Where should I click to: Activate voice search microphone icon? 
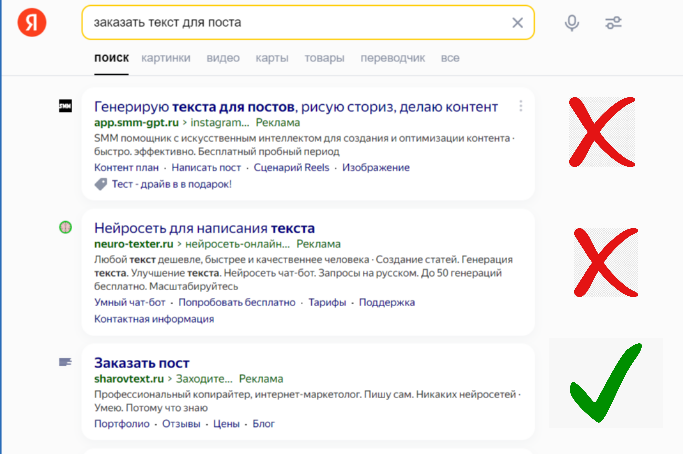click(x=572, y=23)
